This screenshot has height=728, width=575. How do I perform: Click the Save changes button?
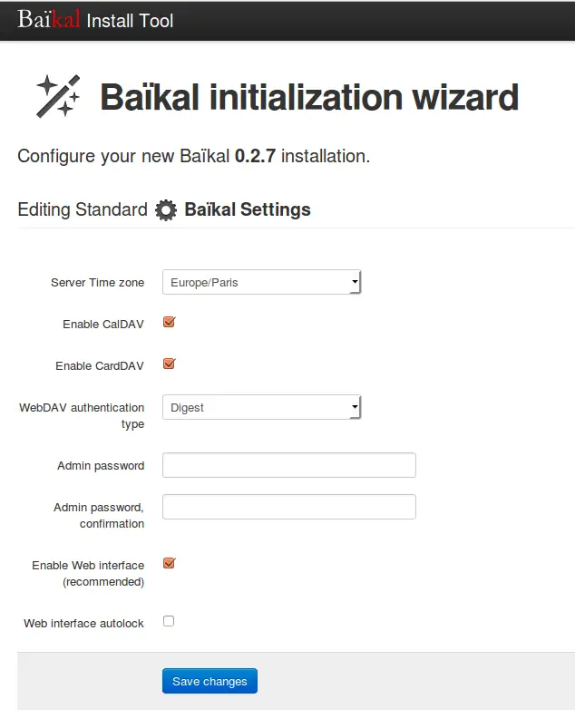click(210, 681)
